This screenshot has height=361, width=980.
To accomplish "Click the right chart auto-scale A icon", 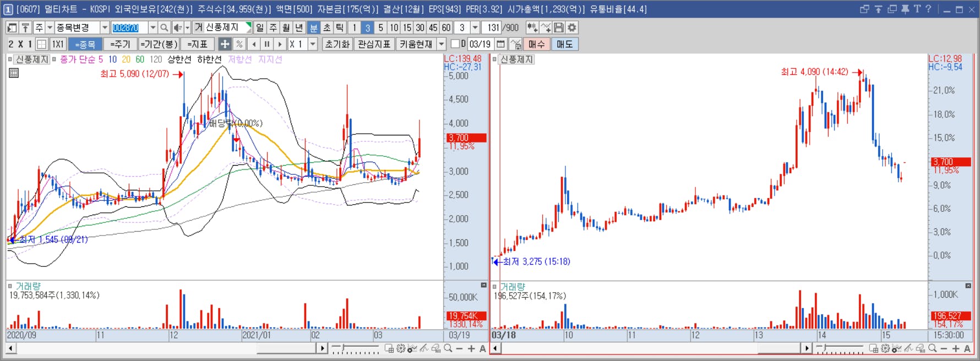I will click(967, 348).
